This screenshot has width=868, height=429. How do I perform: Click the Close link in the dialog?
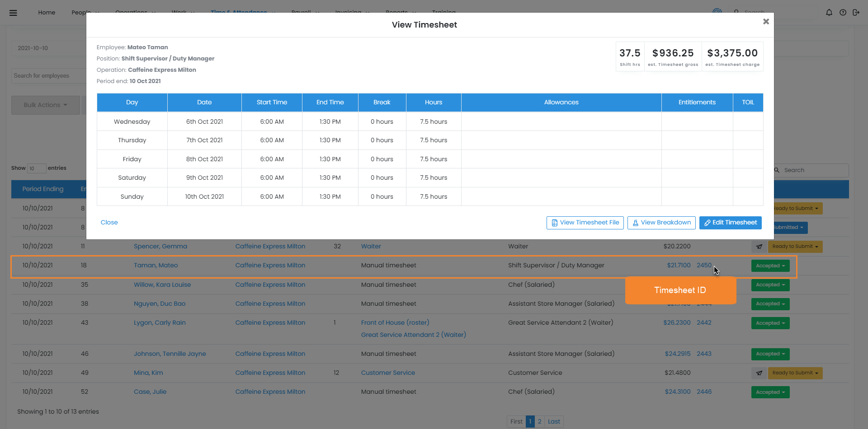point(109,222)
